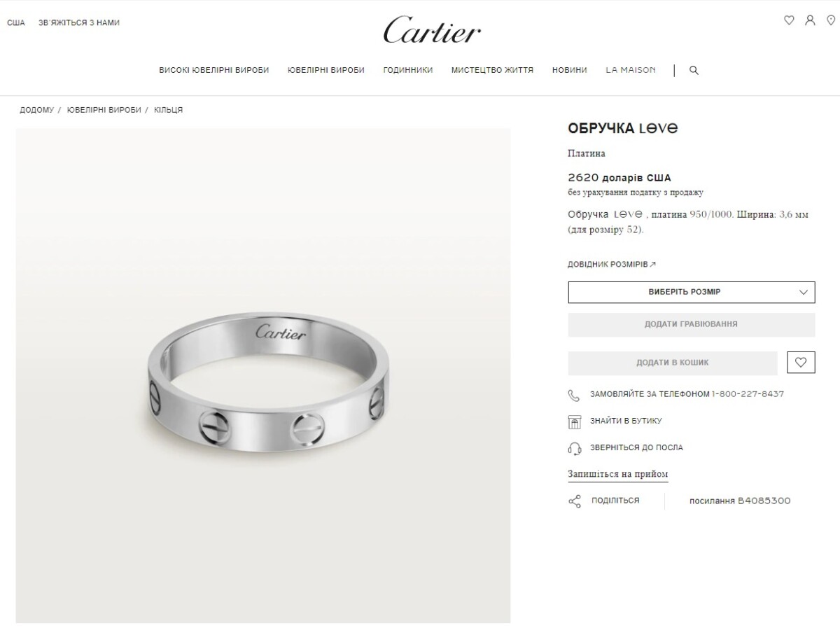
Task: Expand the ВИБЕРІТЬ РОЗМІР size dropdown
Action: pos(692,292)
